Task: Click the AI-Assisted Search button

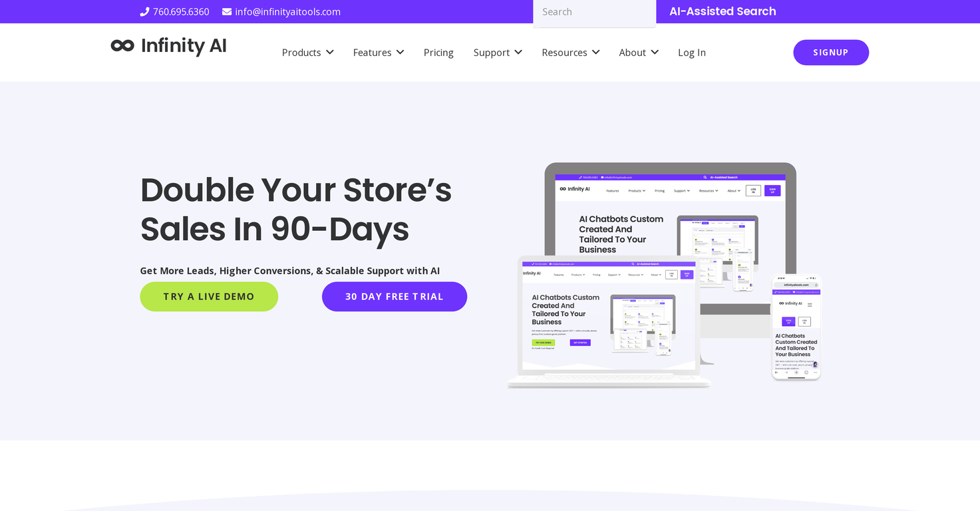Action: (723, 11)
